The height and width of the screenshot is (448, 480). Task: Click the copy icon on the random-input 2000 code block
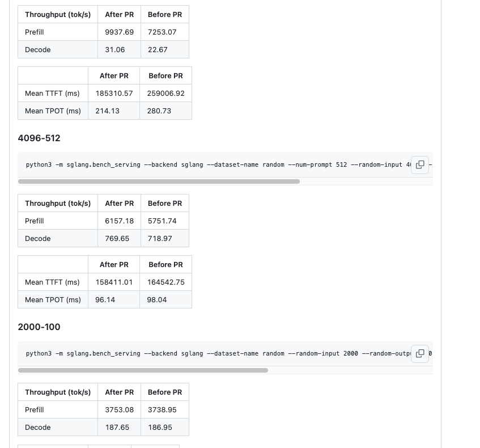click(x=420, y=353)
